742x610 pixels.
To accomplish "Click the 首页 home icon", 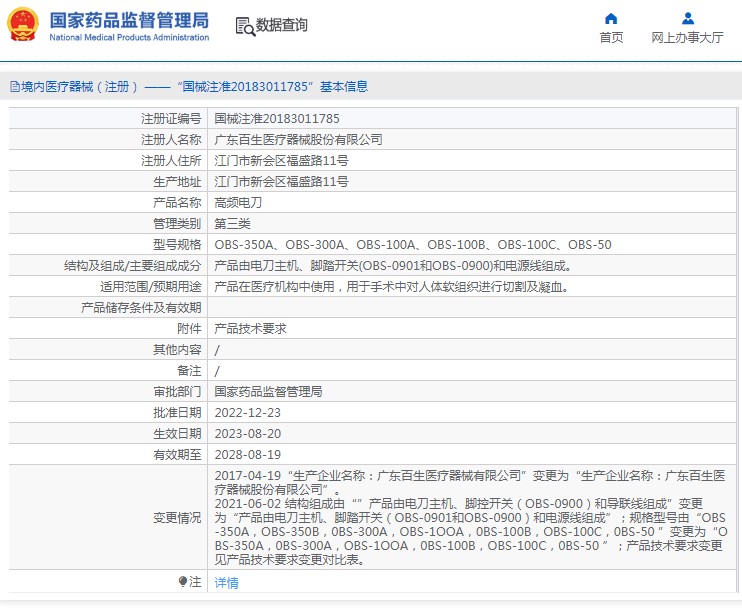I will coord(611,18).
